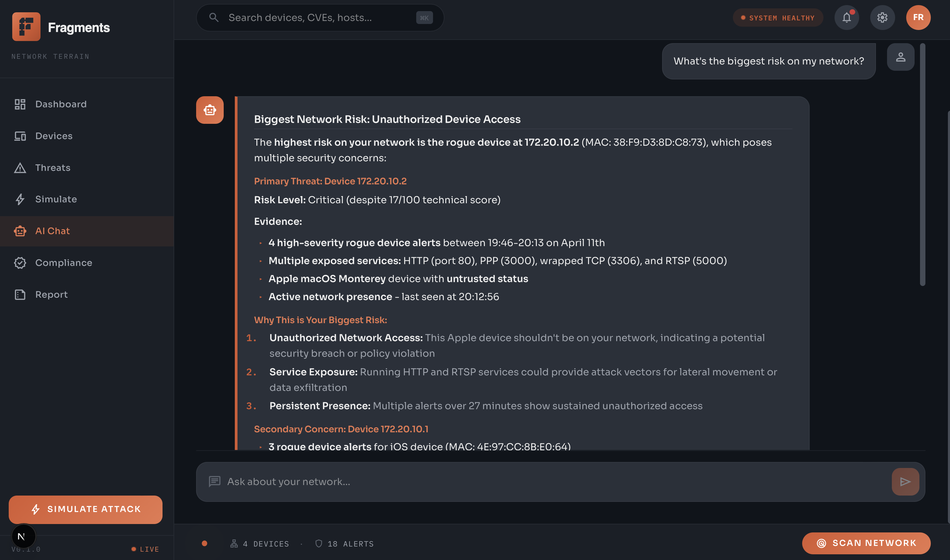Click the System Healthy status badge
Image resolution: width=950 pixels, height=560 pixels.
click(x=778, y=18)
